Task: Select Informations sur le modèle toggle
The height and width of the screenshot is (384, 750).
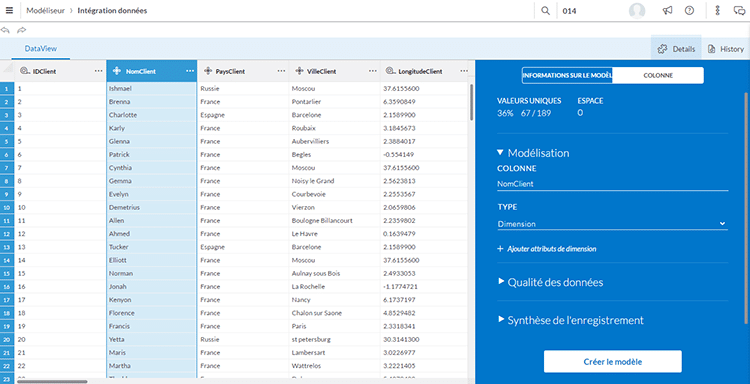Action: [x=567, y=75]
